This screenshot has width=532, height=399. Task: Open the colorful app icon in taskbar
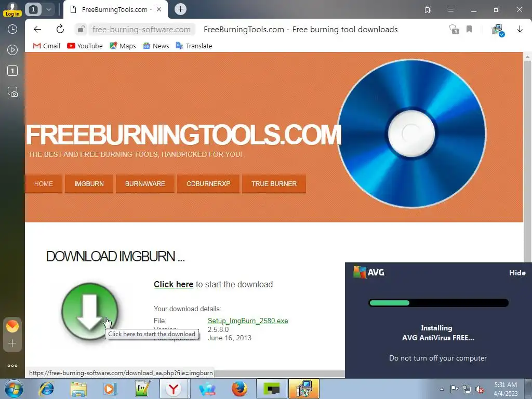click(x=207, y=389)
